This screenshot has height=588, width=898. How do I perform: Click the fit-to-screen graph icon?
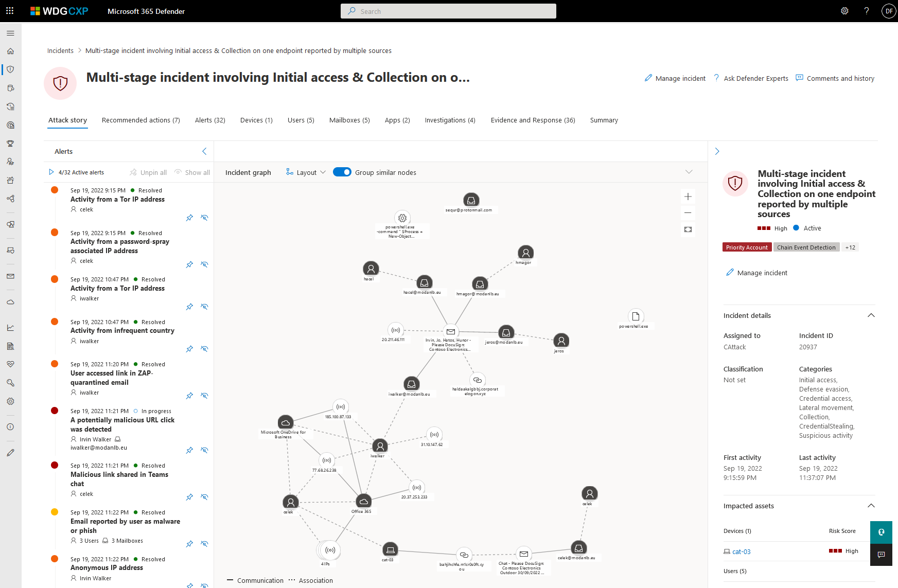(x=688, y=229)
